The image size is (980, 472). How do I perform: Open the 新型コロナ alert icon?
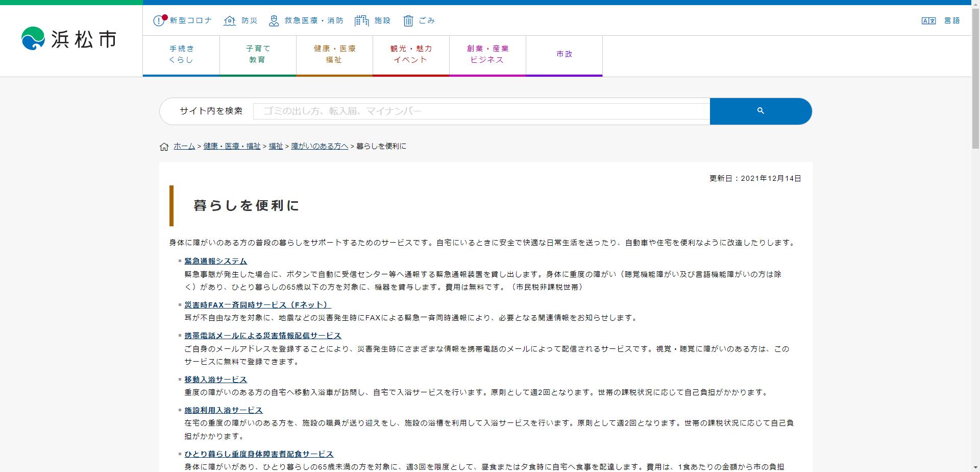click(x=160, y=20)
